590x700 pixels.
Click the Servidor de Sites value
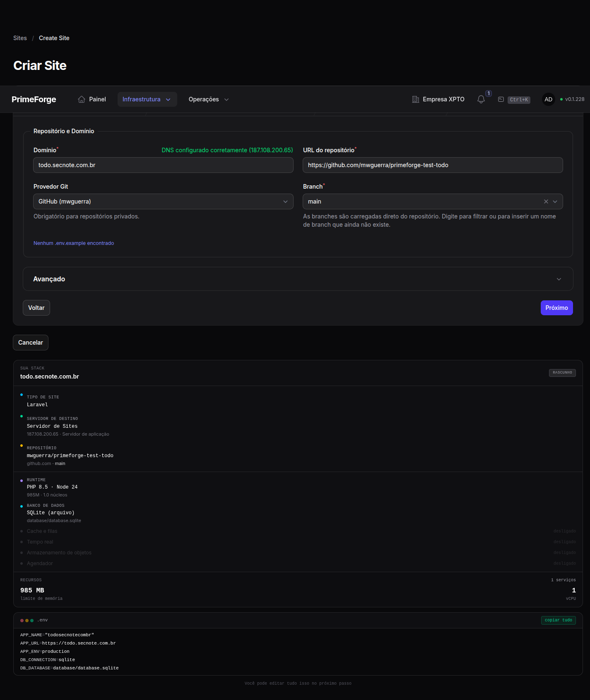(52, 426)
